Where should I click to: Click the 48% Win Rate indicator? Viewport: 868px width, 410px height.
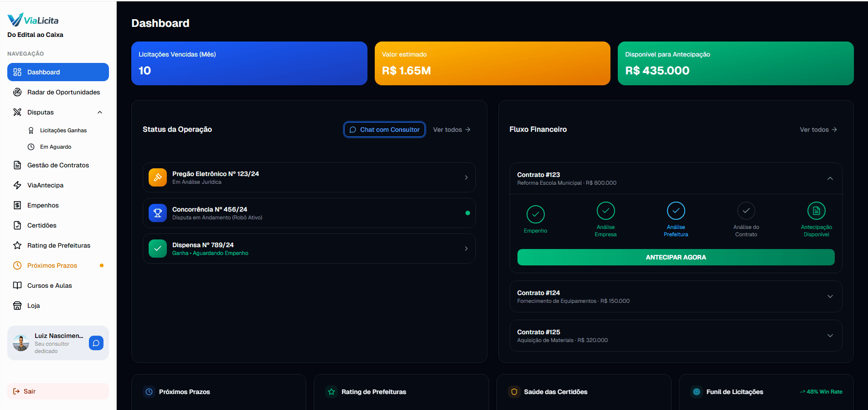click(821, 392)
